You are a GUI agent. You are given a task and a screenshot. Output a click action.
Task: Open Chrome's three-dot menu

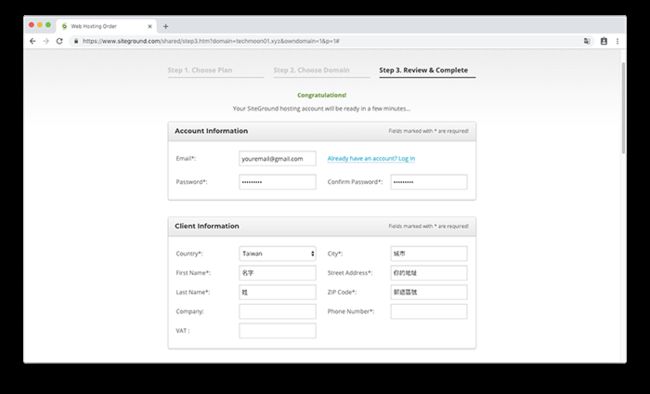tap(618, 41)
